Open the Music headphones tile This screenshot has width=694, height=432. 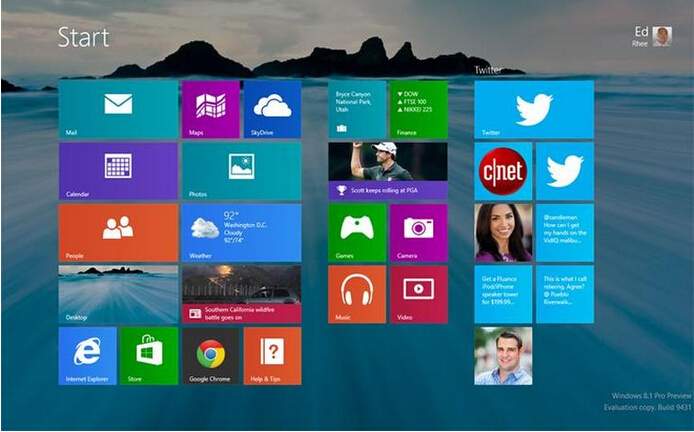(357, 293)
